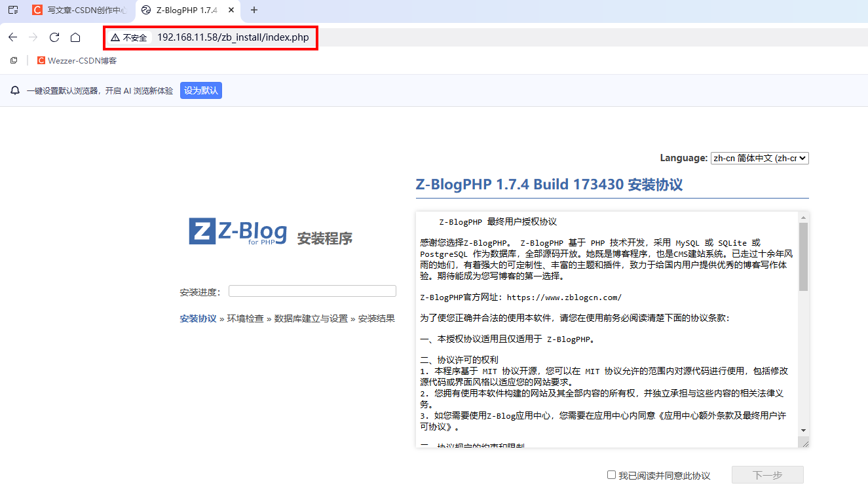Click the 安装结果 step label

point(377,318)
